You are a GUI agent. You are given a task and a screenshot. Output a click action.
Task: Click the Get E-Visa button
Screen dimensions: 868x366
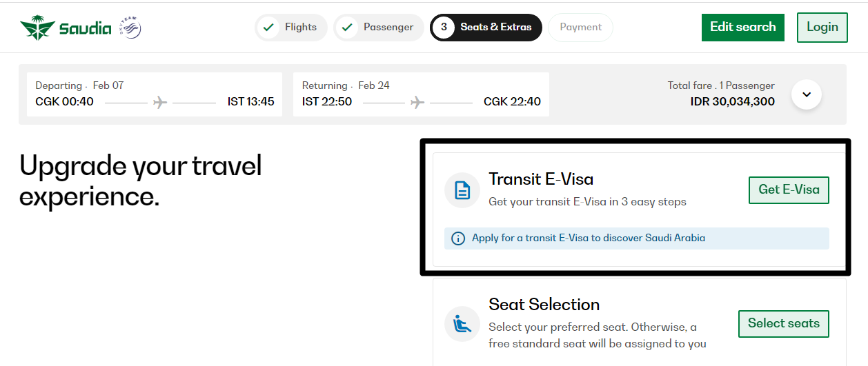point(789,190)
